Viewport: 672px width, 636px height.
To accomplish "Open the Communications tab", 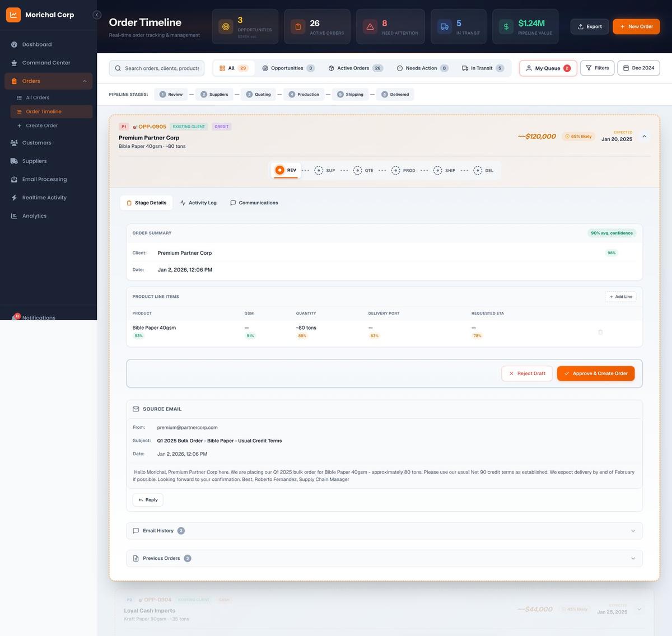I will (x=254, y=203).
